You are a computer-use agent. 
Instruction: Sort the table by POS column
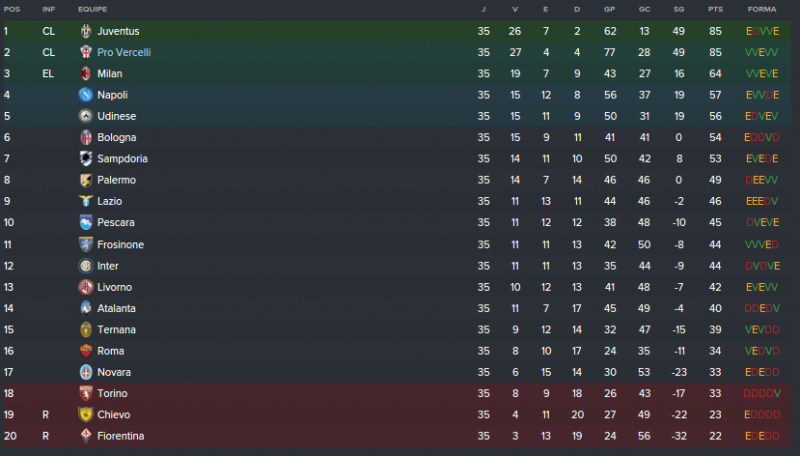pos(11,8)
